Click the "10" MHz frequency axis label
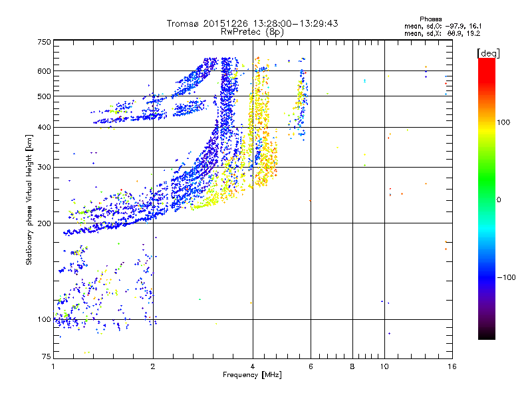Image resolution: width=532 pixels, height=399 pixels. click(384, 366)
